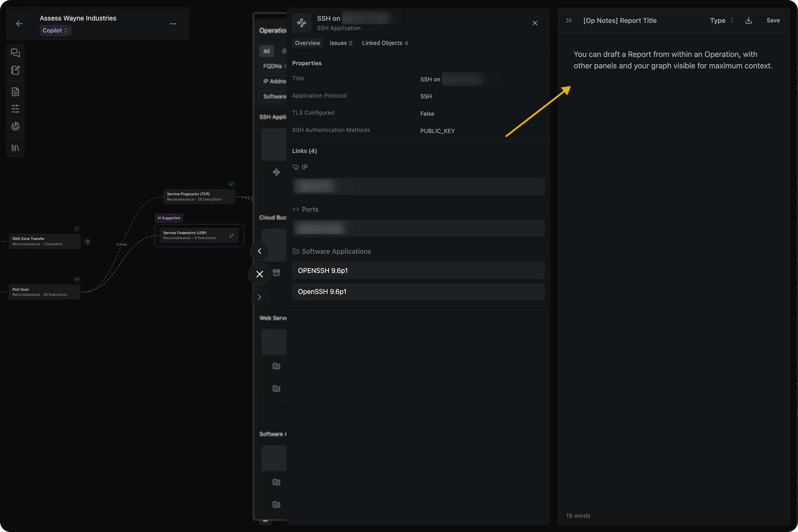This screenshot has width=798, height=532.
Task: Download the report using the download icon
Action: [748, 20]
